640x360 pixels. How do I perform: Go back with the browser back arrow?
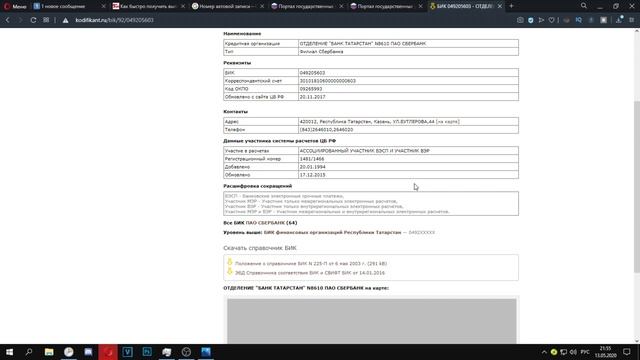click(x=8, y=20)
